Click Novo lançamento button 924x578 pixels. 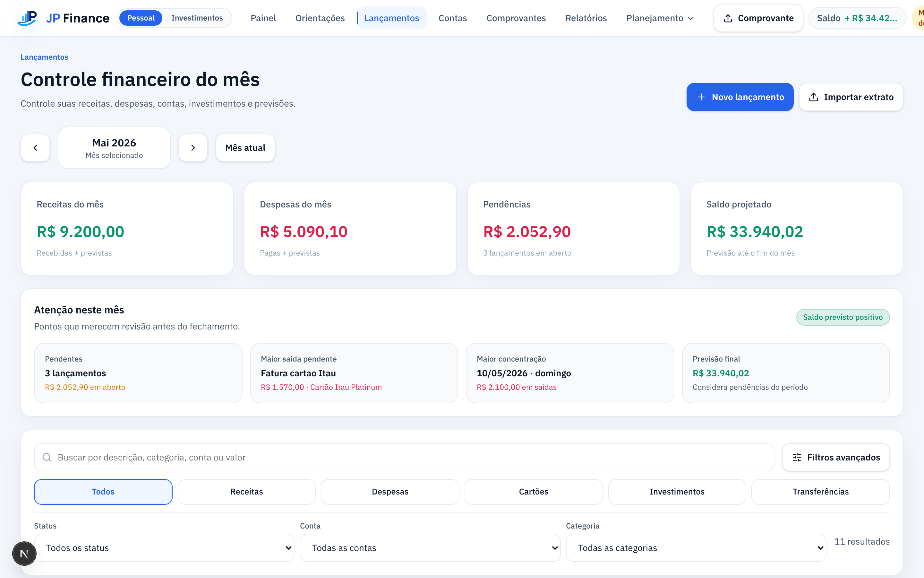[x=740, y=97]
